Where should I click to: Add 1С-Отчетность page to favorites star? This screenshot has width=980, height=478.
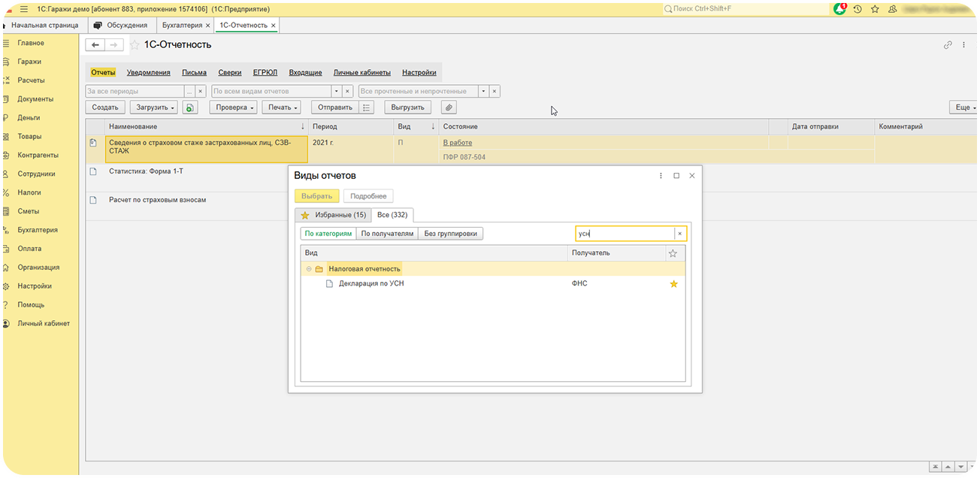click(135, 45)
